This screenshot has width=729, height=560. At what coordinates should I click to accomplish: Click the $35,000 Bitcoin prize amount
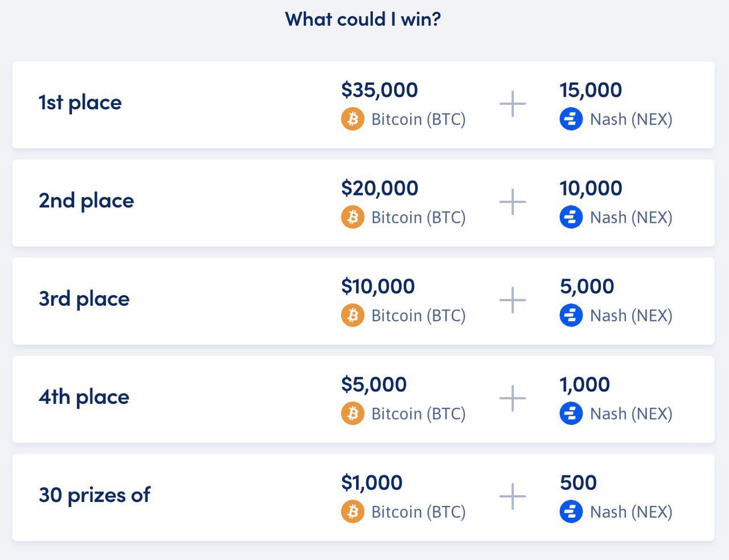pyautogui.click(x=379, y=89)
